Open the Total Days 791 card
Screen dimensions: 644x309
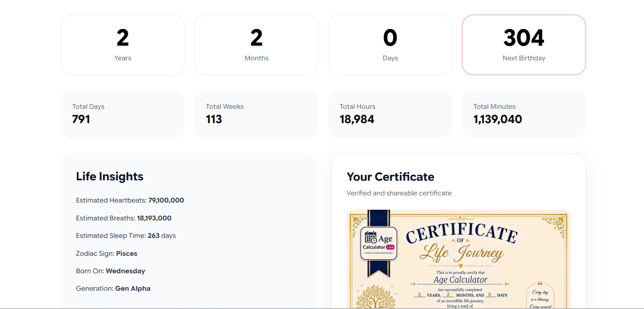(x=123, y=114)
